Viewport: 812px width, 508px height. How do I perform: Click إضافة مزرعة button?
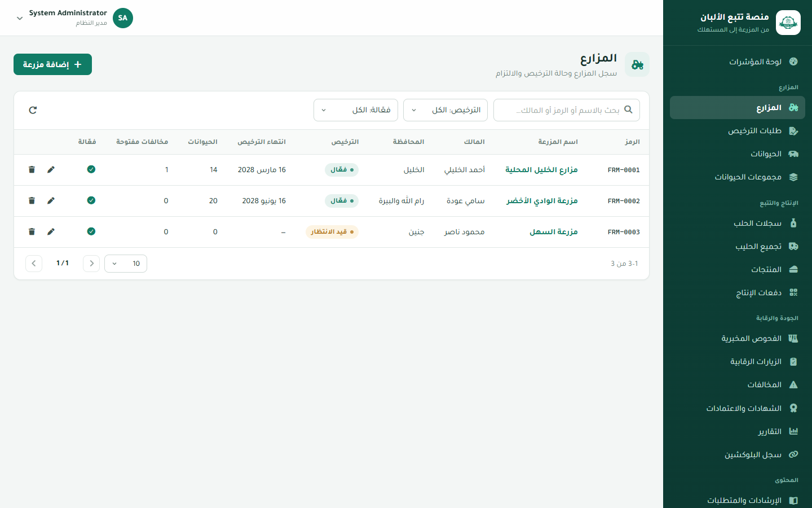click(x=52, y=64)
